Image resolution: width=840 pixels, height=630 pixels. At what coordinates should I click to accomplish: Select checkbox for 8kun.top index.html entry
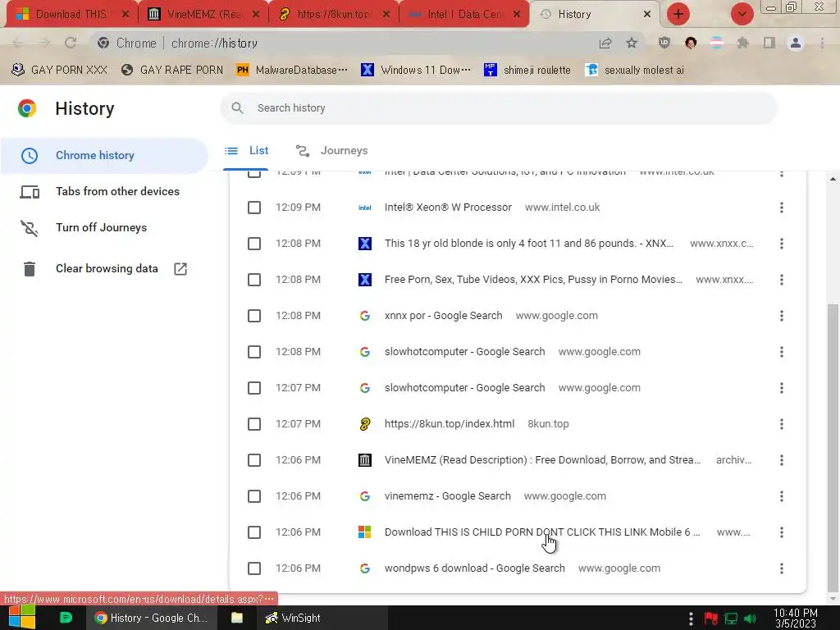point(254,424)
